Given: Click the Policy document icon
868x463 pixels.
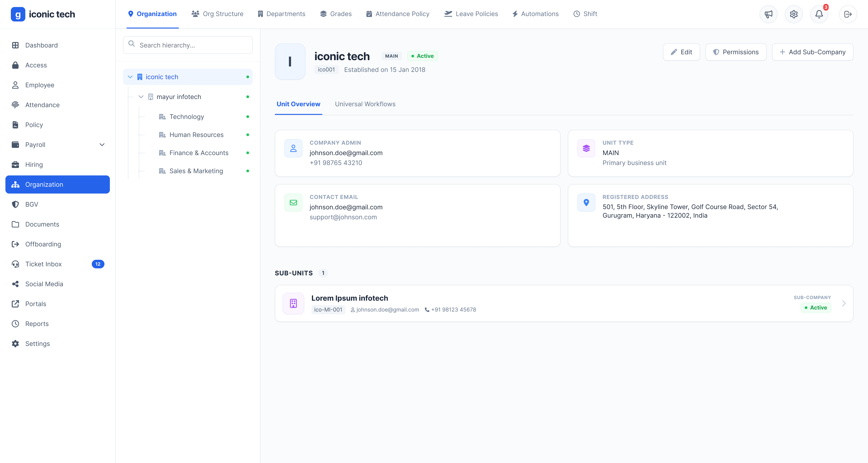Looking at the screenshot, I should click(x=15, y=125).
